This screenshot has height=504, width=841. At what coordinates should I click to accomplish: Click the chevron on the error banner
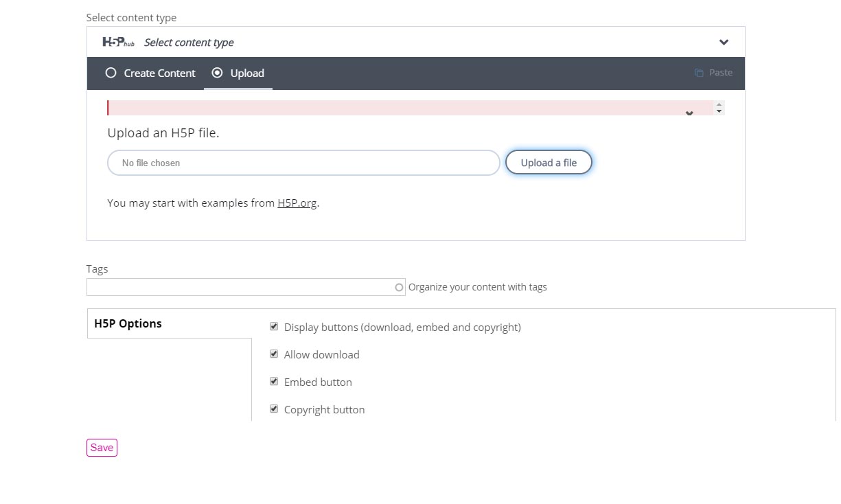point(689,113)
